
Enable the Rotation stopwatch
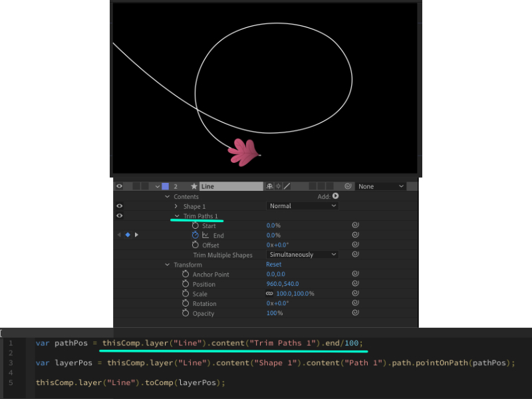(x=186, y=303)
